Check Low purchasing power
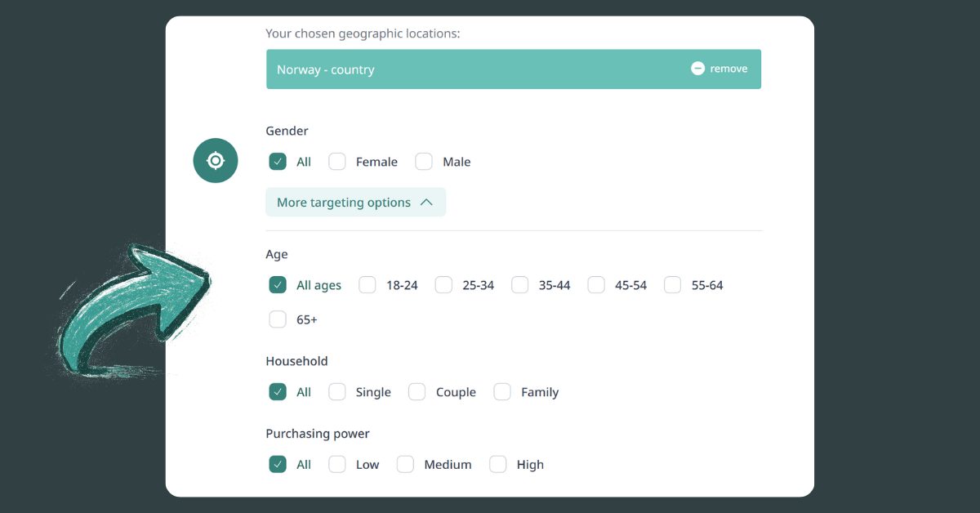Viewport: 980px width, 513px height. coord(337,465)
